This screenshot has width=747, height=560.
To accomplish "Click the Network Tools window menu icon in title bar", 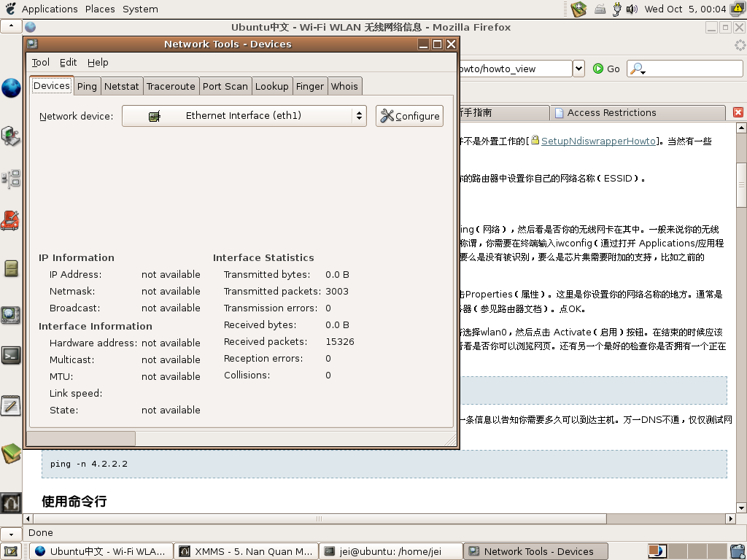I will 32,44.
